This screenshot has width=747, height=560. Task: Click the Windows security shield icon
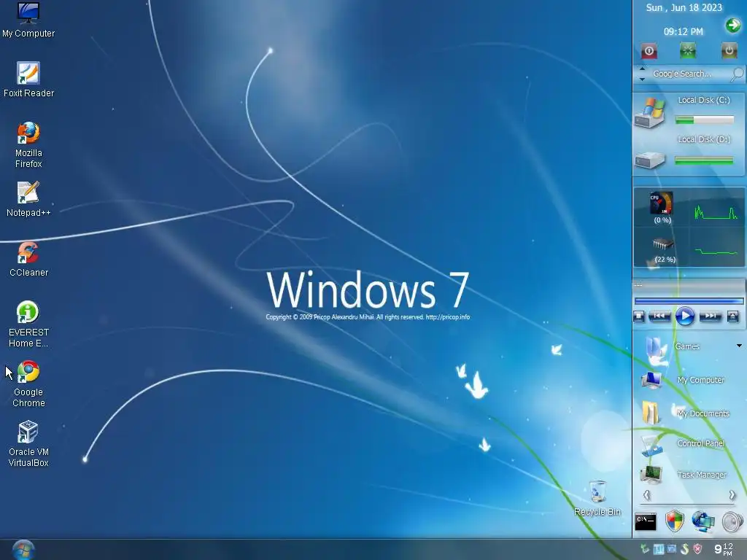click(x=675, y=521)
